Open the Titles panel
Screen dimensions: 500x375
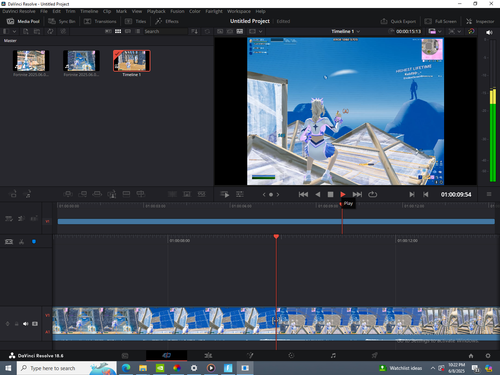[x=136, y=21]
